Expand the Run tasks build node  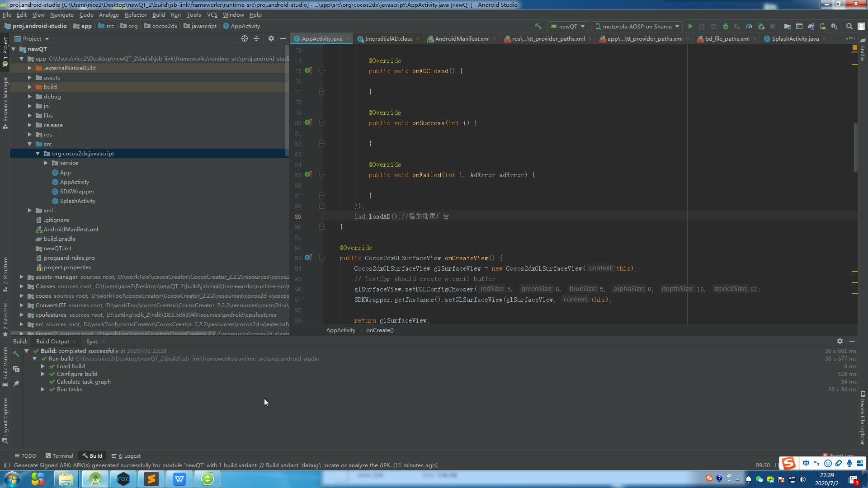[x=43, y=389]
